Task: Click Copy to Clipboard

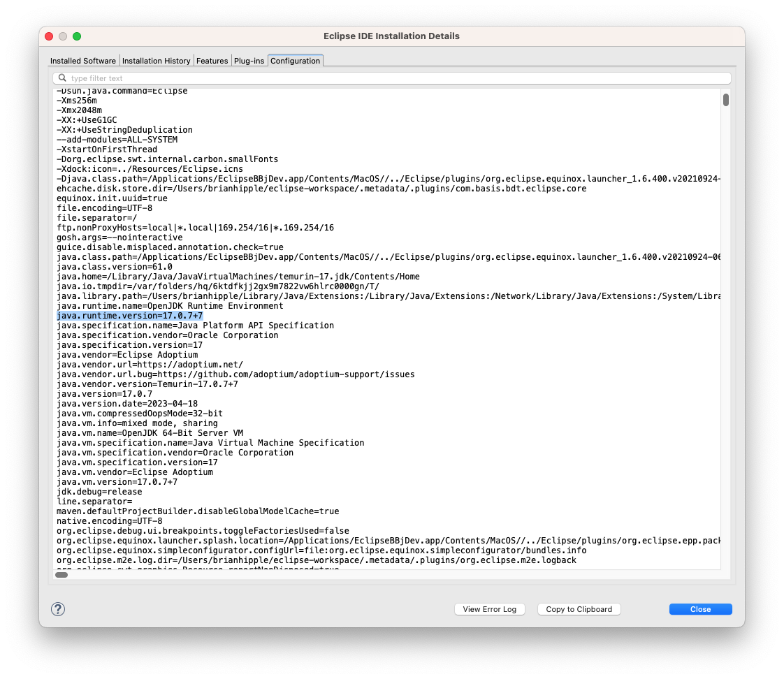Action: click(579, 609)
